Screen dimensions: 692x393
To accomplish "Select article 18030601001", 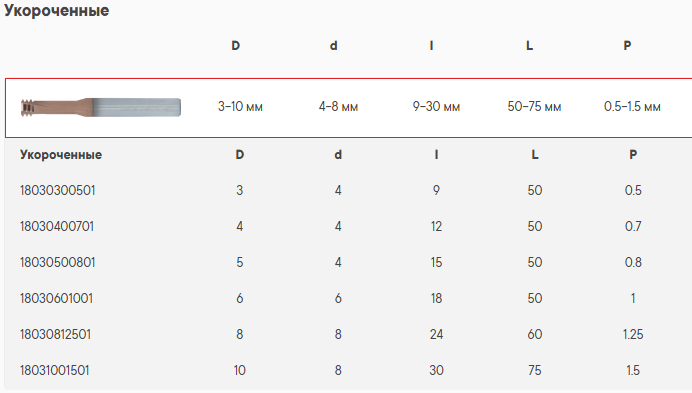I will coord(56,299).
